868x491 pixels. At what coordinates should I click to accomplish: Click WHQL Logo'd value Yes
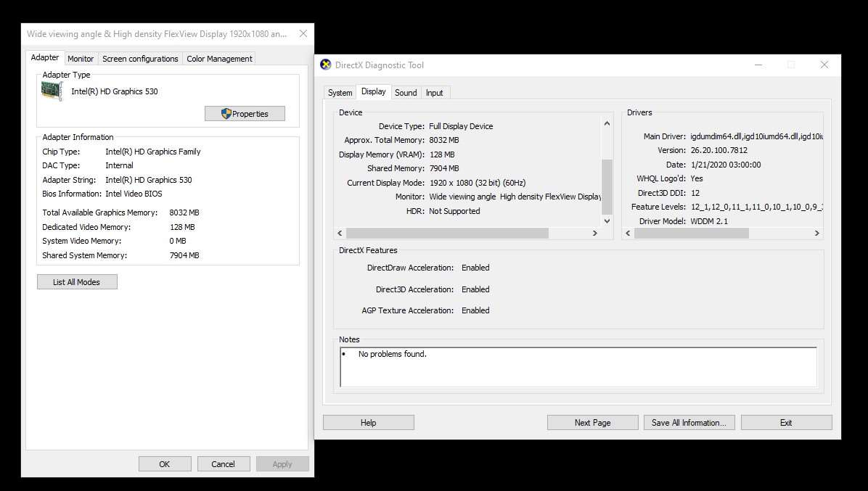point(697,178)
